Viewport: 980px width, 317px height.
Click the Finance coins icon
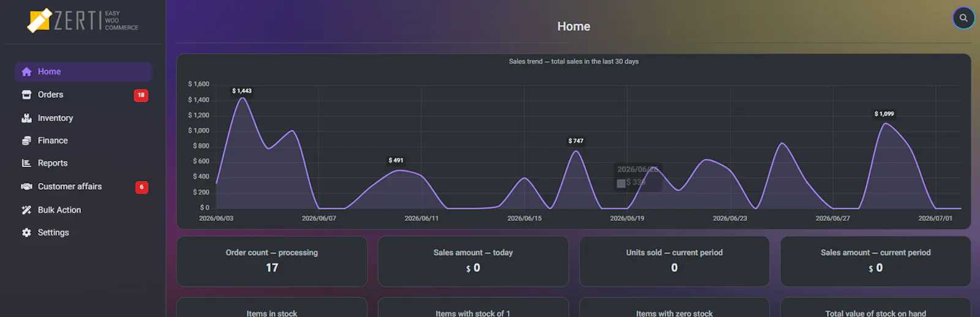[x=26, y=141]
